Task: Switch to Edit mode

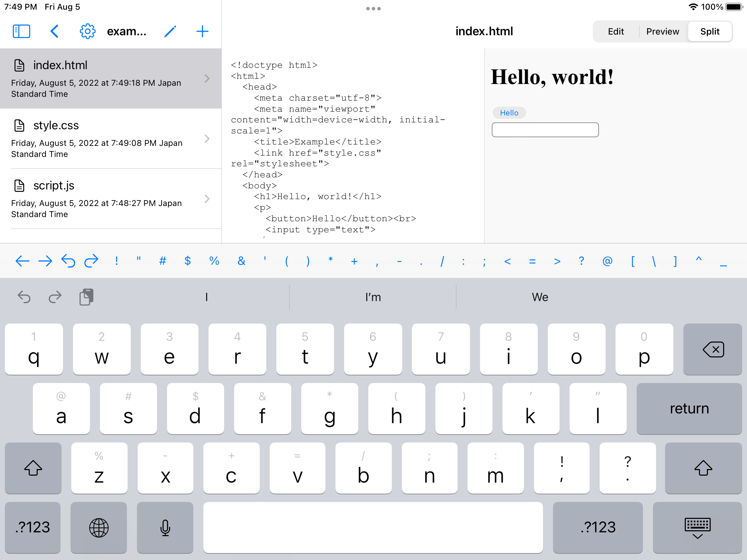Action: (x=616, y=31)
